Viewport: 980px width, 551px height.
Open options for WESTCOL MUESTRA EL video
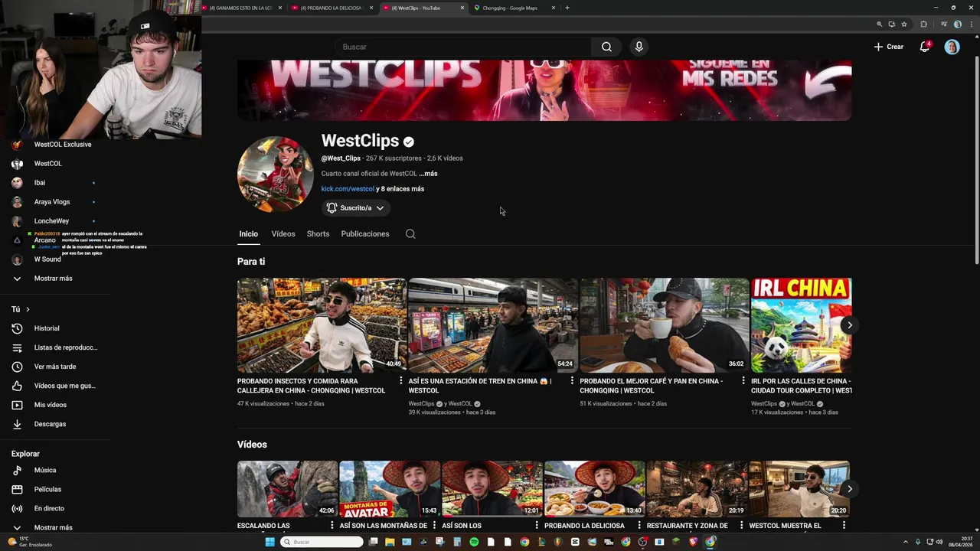(844, 525)
